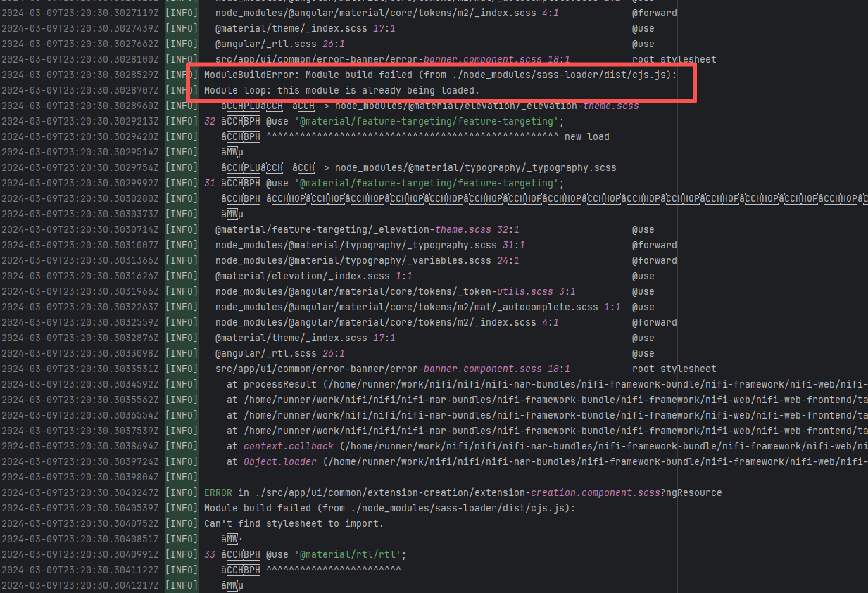
Task: Click the 'ERROR in ./src/app' extension-creation line
Action: pos(463,492)
